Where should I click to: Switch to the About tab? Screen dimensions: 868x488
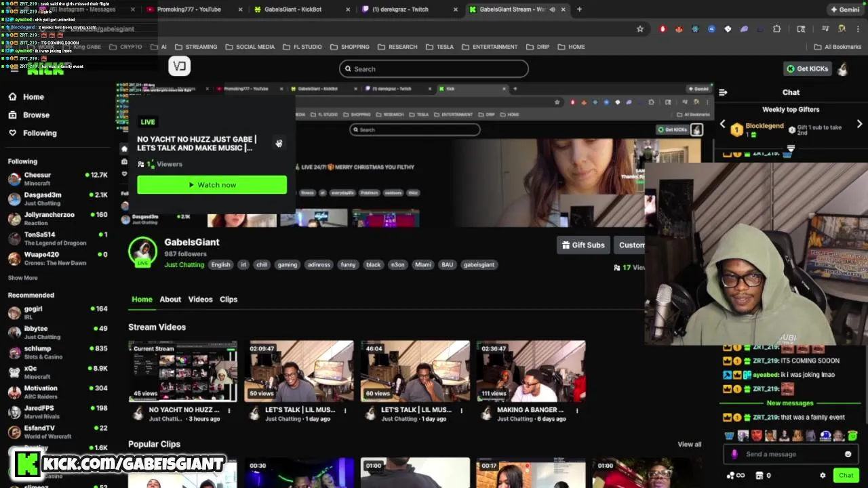point(170,299)
